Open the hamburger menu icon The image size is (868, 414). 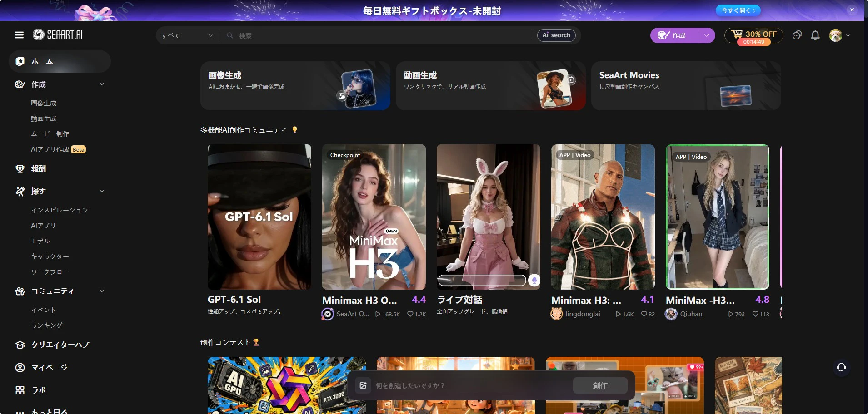[19, 35]
